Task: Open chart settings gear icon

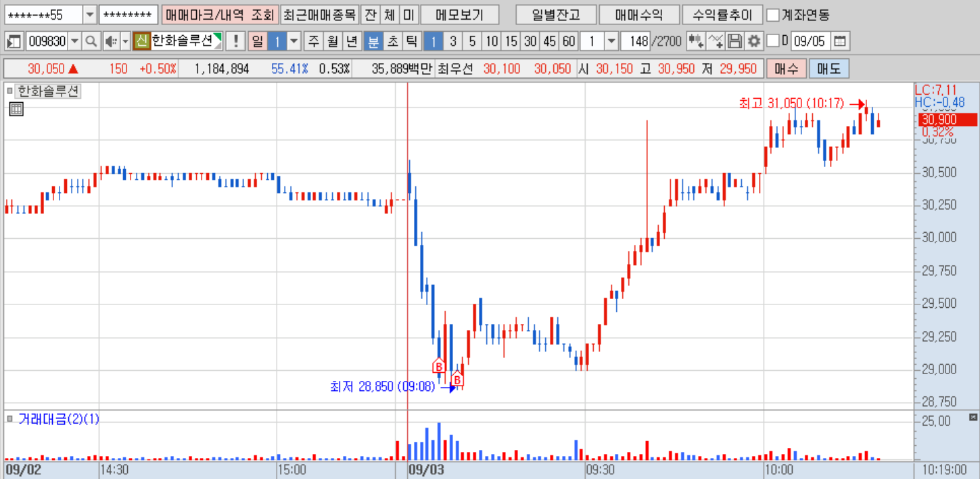Action: coord(753,41)
